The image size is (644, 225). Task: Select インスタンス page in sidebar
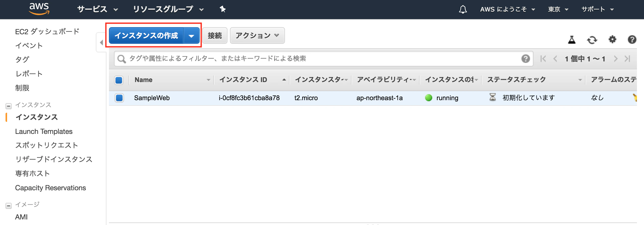point(37,117)
